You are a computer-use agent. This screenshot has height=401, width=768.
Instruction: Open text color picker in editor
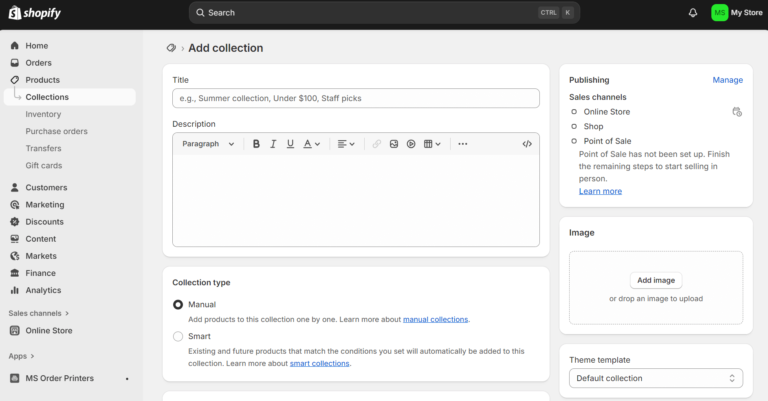312,144
